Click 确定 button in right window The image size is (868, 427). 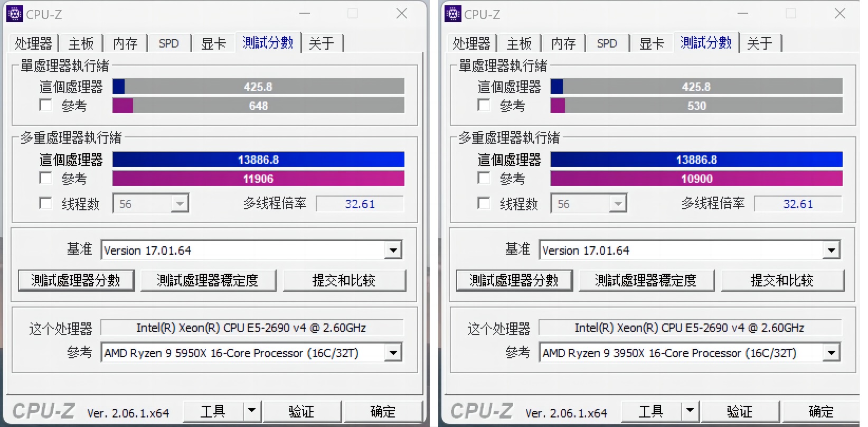coord(821,411)
